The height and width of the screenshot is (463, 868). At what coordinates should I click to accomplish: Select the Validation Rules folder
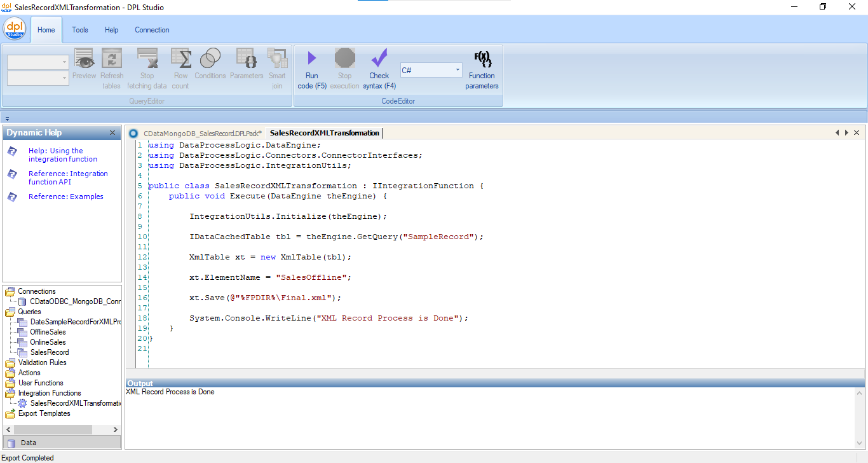click(x=42, y=363)
